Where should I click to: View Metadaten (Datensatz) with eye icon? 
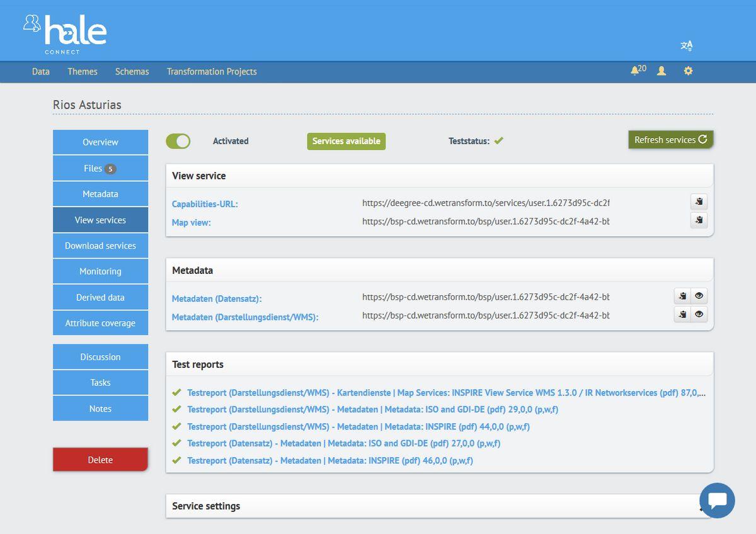pyautogui.click(x=699, y=296)
